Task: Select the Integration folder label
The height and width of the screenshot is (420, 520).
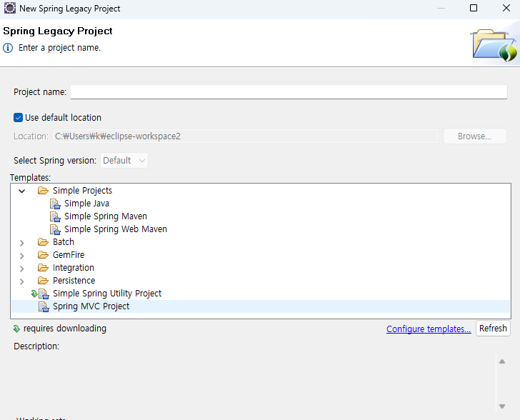Action: point(74,268)
